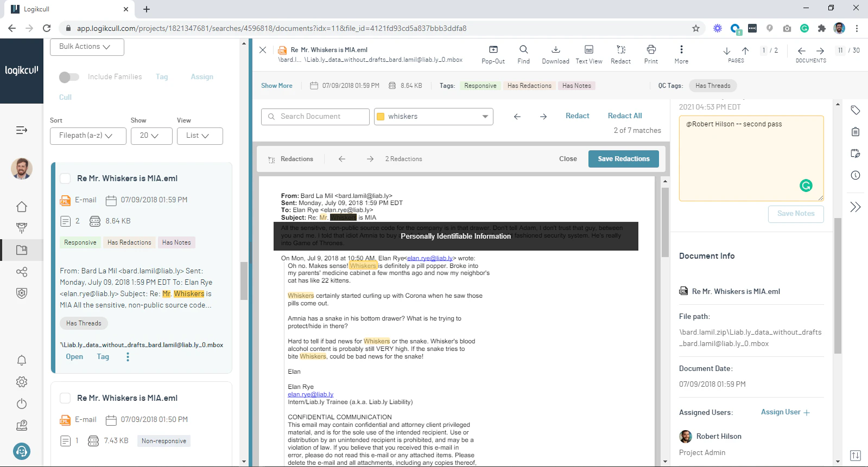This screenshot has height=467, width=868.
Task: Open notifications bell in sidebar
Action: tap(22, 360)
